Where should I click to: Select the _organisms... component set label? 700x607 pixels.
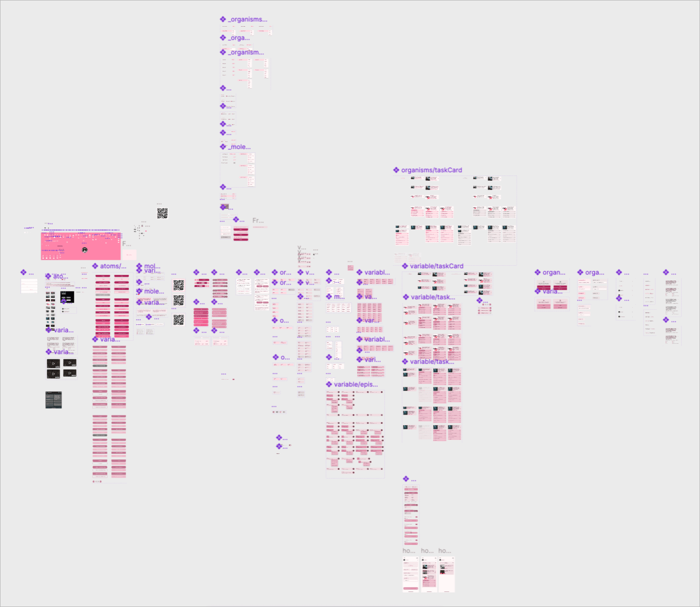[248, 19]
